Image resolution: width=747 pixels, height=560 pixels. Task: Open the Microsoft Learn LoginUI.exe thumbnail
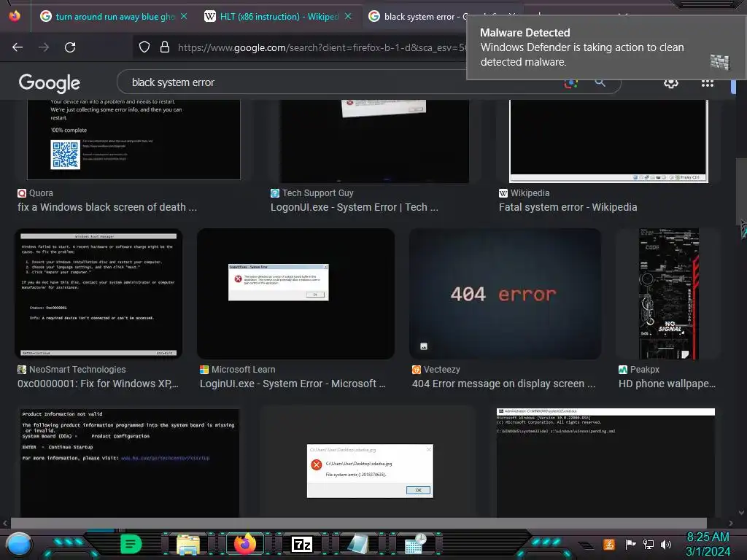coord(295,294)
